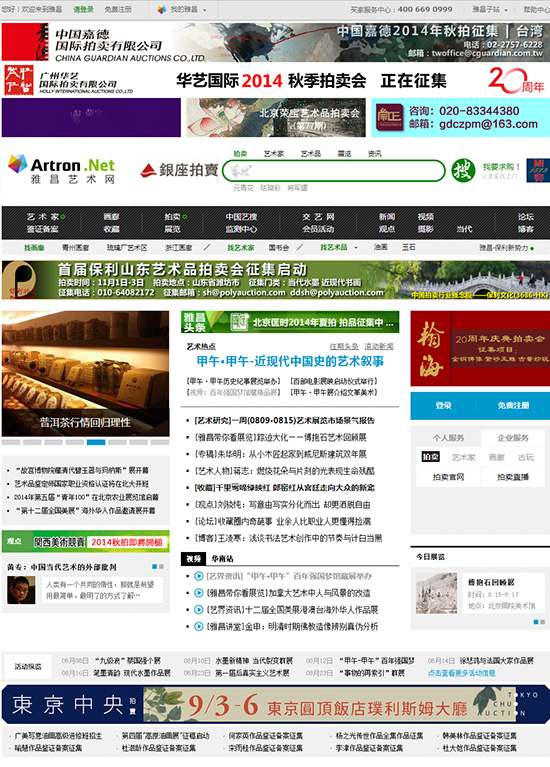Click the green 搜 search button
550x767 pixels.
tap(463, 170)
